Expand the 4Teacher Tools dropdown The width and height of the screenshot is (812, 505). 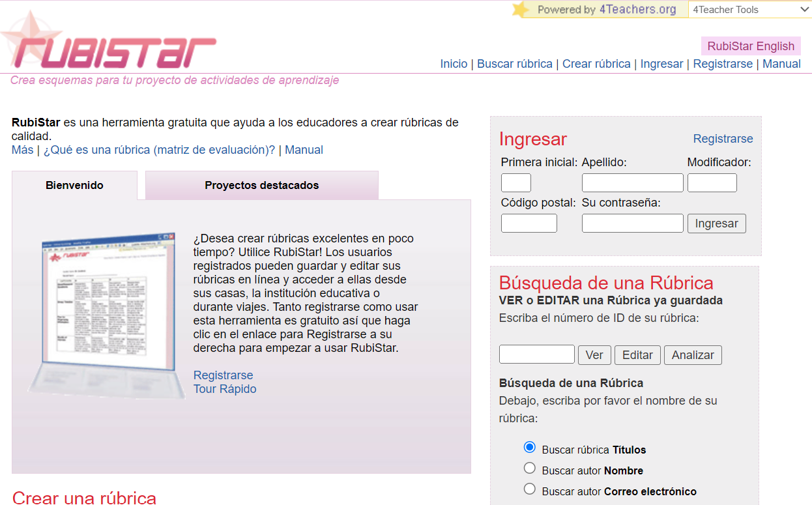[x=750, y=9]
